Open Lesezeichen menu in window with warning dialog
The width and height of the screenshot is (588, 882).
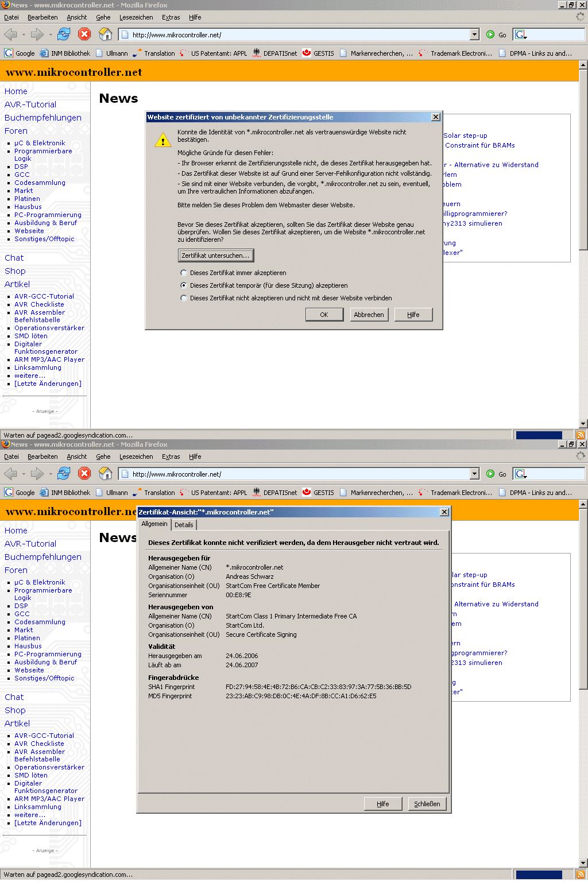[x=136, y=17]
